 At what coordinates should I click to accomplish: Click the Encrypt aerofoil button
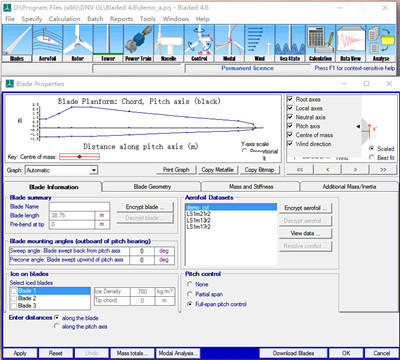click(x=305, y=208)
